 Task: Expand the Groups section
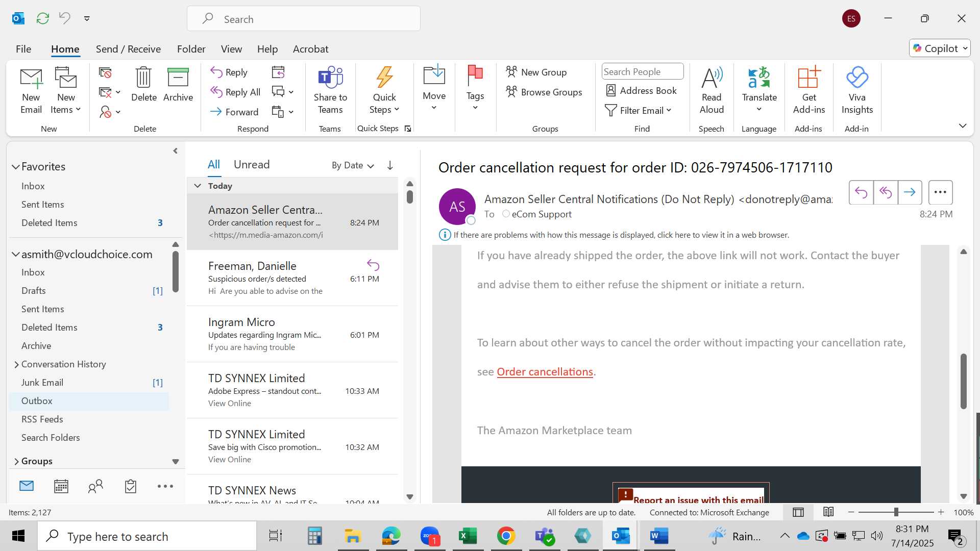(x=16, y=461)
